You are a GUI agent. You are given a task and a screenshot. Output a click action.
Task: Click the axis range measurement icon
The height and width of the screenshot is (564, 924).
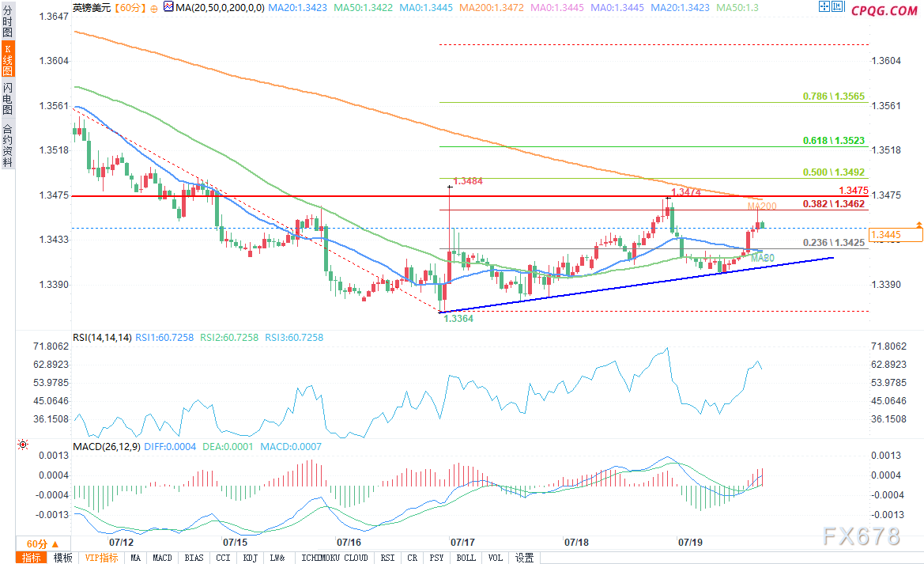[x=837, y=7]
